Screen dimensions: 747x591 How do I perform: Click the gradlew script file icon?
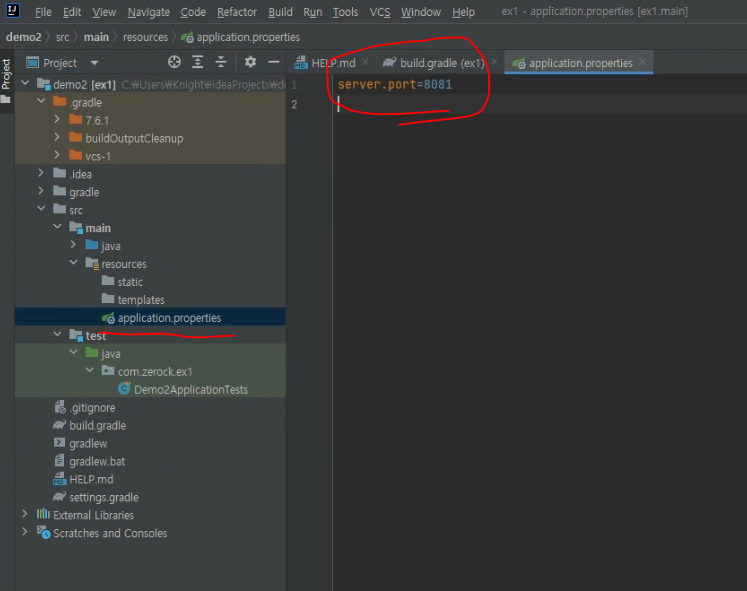(x=60, y=443)
